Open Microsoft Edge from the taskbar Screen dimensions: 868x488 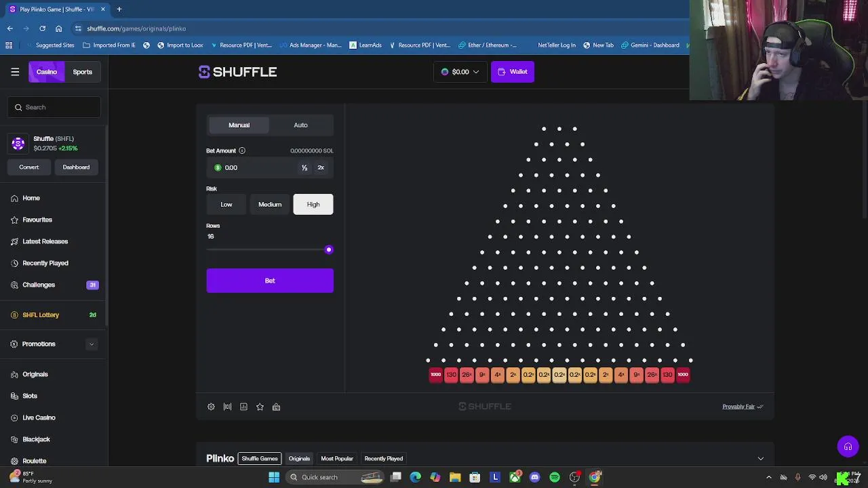(415, 477)
